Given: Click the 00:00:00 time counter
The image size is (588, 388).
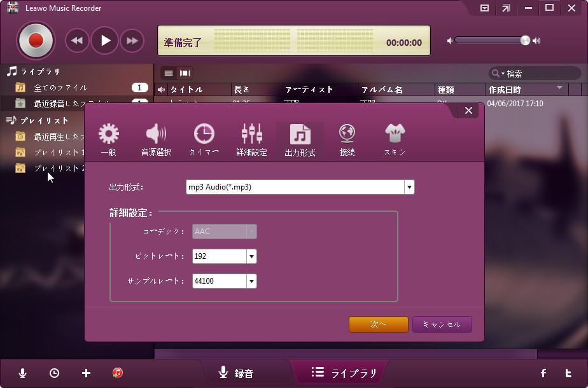Looking at the screenshot, I should click(x=404, y=43).
